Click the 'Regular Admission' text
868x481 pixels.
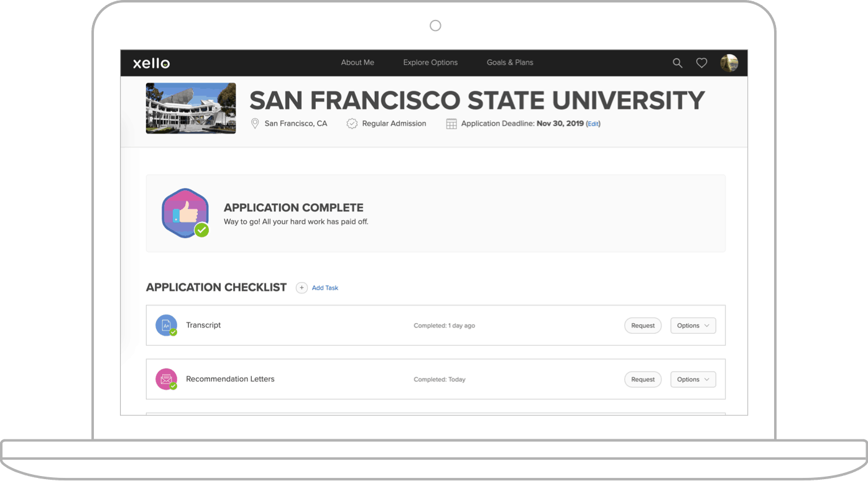[394, 124]
